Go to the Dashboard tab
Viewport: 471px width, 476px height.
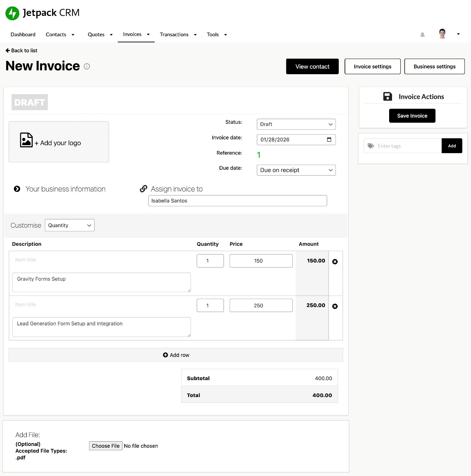pos(23,34)
